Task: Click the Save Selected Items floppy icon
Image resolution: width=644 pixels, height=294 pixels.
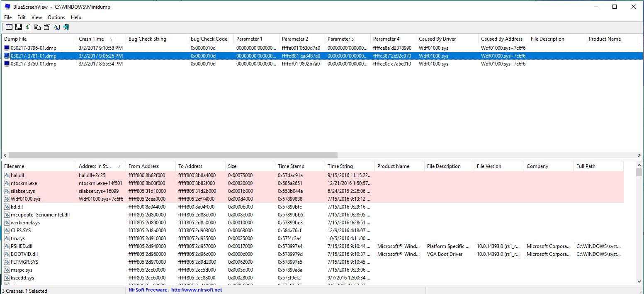Action: click(x=18, y=27)
